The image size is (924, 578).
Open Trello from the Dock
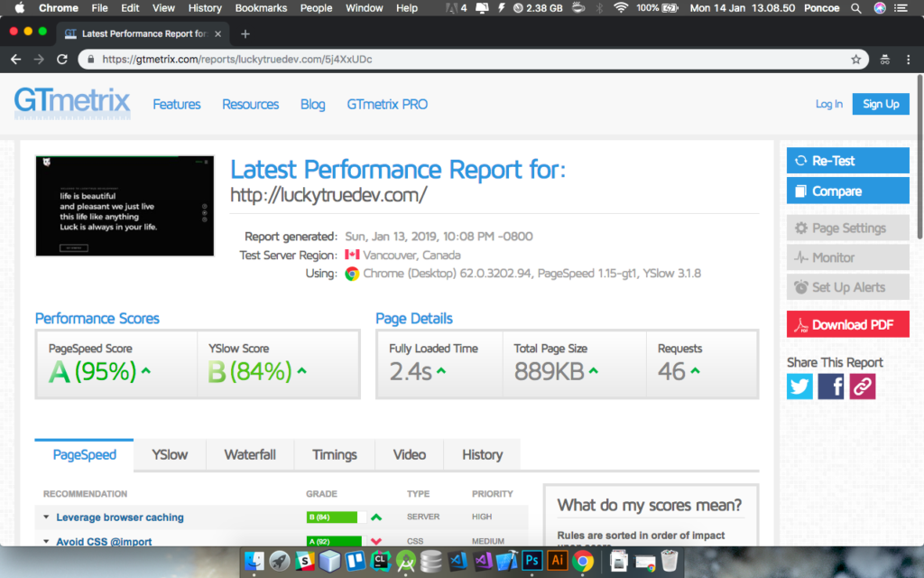pos(356,560)
